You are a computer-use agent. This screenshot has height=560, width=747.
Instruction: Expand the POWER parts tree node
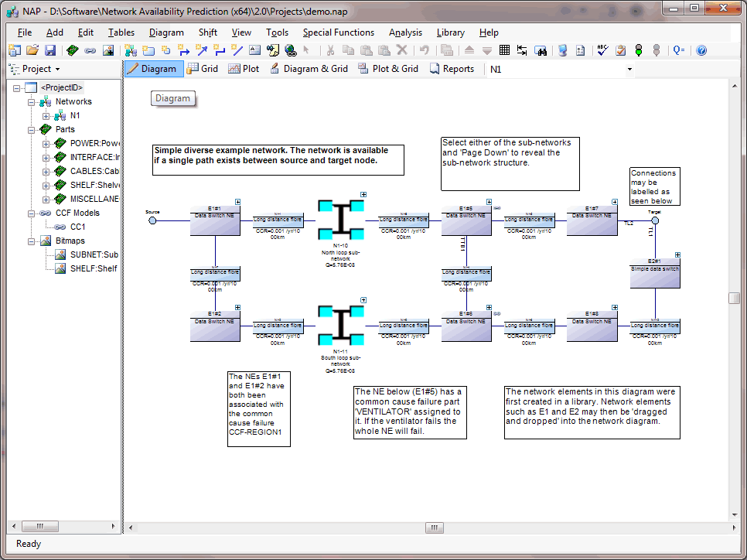click(46, 143)
